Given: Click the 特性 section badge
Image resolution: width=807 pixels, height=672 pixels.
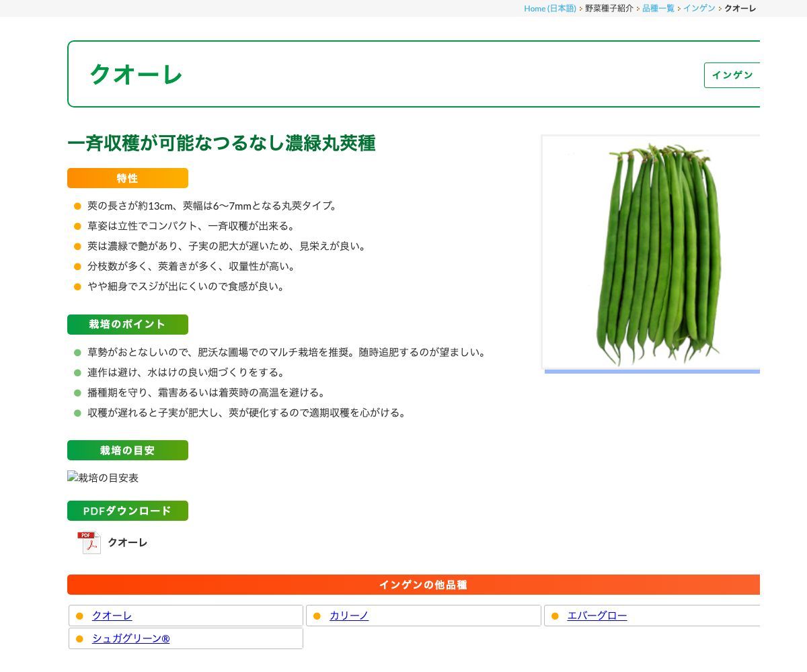Looking at the screenshot, I should 127,178.
